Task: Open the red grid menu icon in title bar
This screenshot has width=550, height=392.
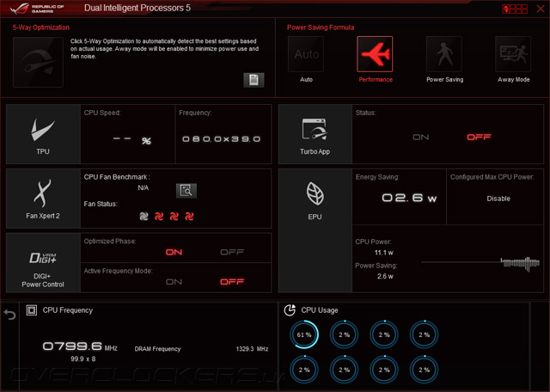Action: 515,9
